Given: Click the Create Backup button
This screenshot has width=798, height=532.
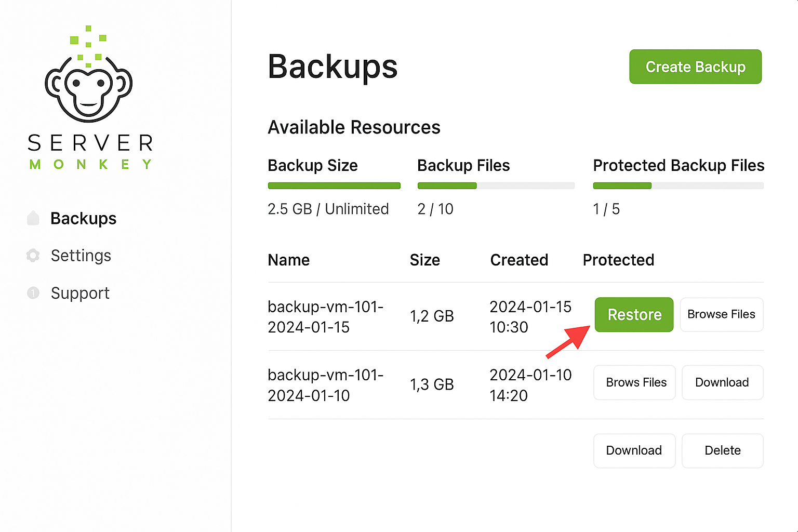Looking at the screenshot, I should (695, 66).
